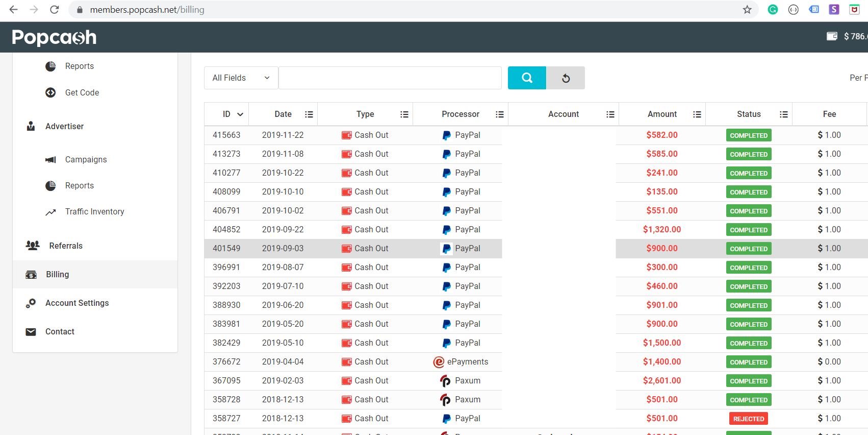The height and width of the screenshot is (435, 868).
Task: Toggle sort arrow on ID column
Action: [240, 114]
